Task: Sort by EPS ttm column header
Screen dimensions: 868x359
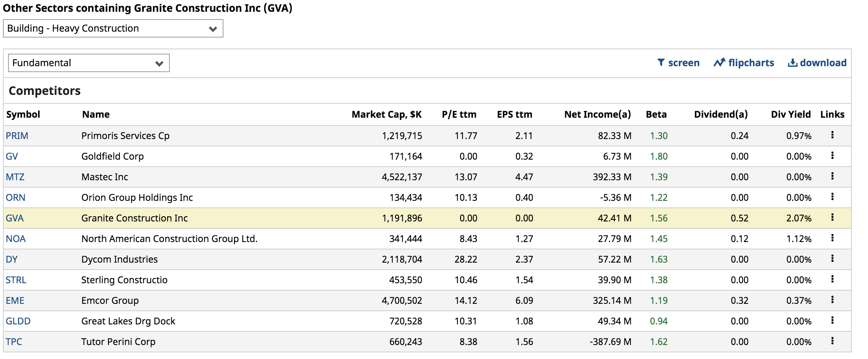Action: point(514,114)
